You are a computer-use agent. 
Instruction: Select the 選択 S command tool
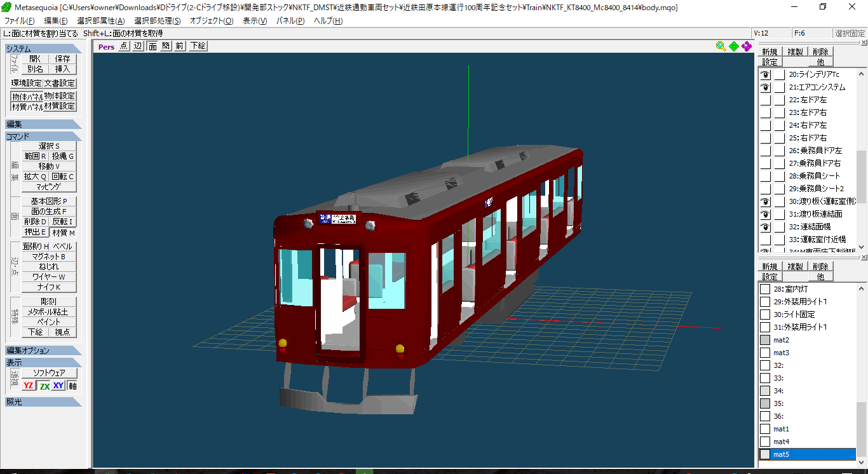pos(49,146)
